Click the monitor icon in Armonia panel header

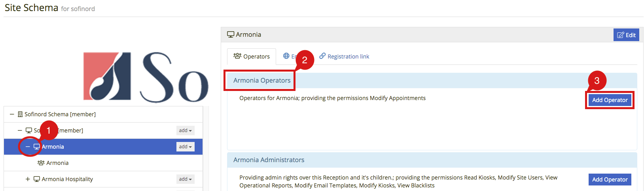point(231,34)
